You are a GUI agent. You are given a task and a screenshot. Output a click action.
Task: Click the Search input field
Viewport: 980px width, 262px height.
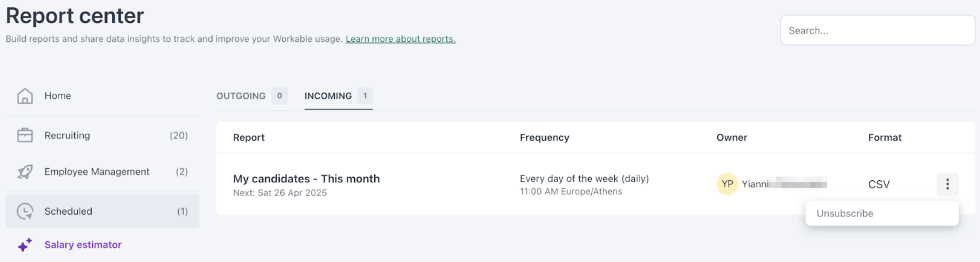pos(877,30)
